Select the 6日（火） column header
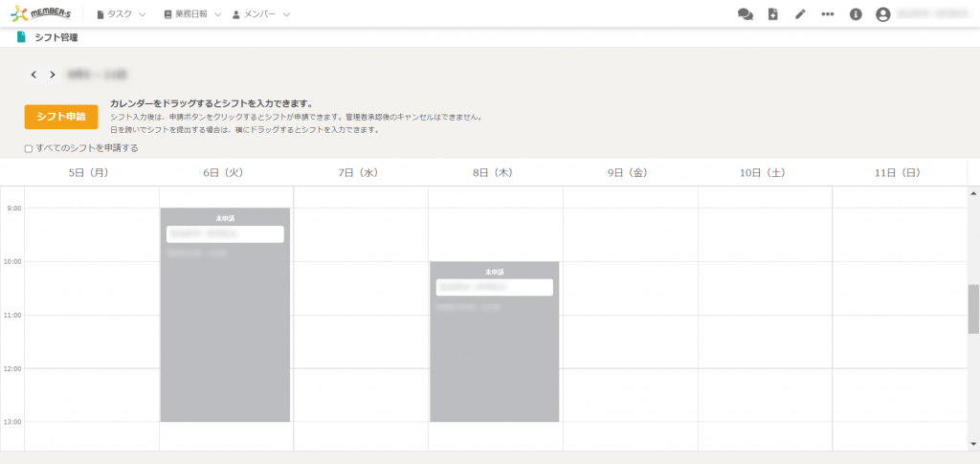Screen dimensions: 980x464 [x=226, y=173]
